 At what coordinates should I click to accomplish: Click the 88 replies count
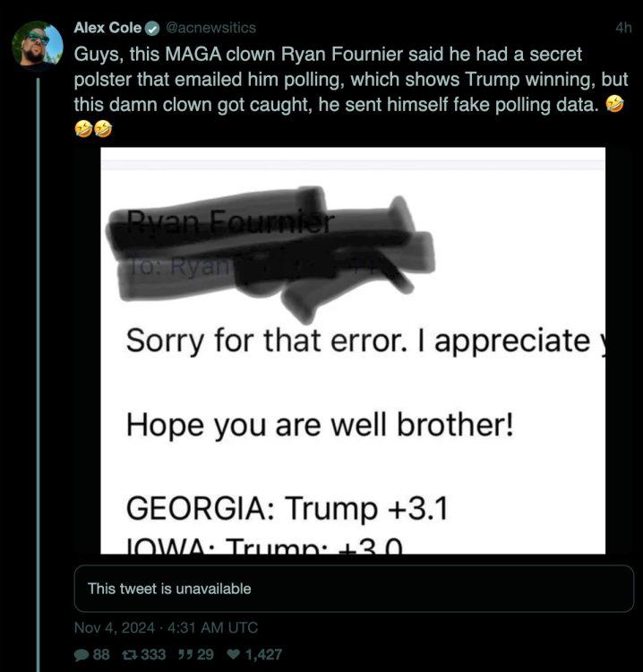pyautogui.click(x=101, y=655)
